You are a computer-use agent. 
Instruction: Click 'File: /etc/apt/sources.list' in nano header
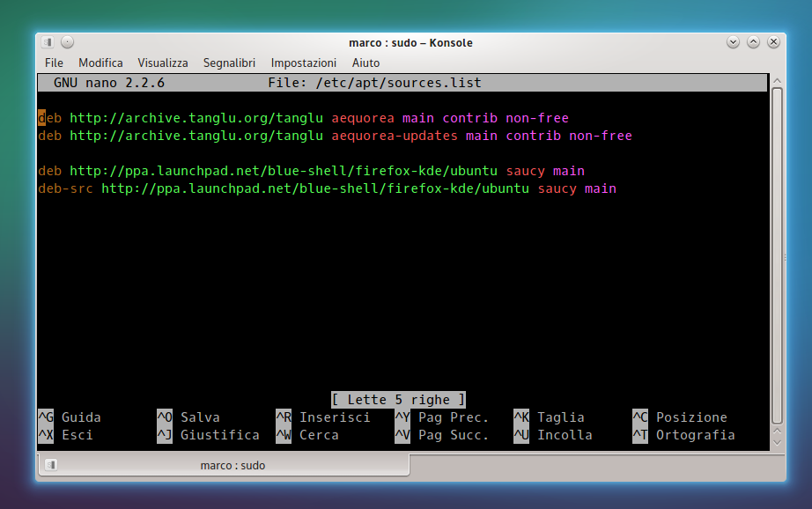tap(374, 83)
